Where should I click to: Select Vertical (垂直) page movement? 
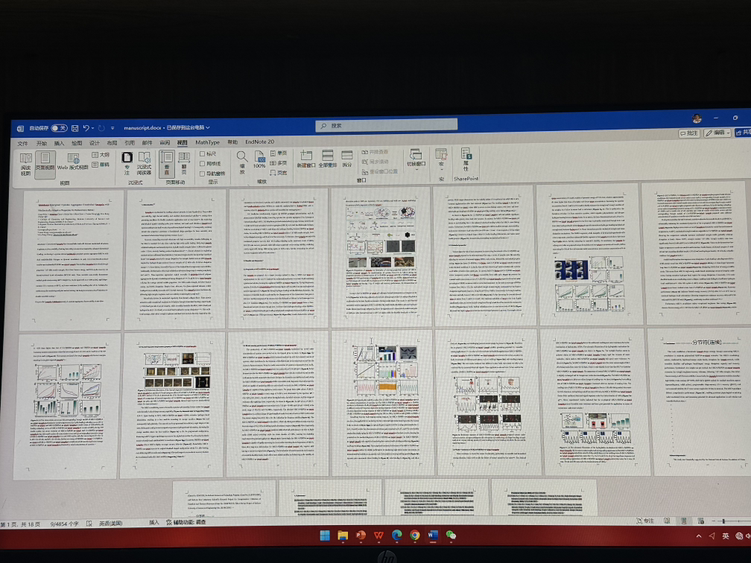pos(167,163)
